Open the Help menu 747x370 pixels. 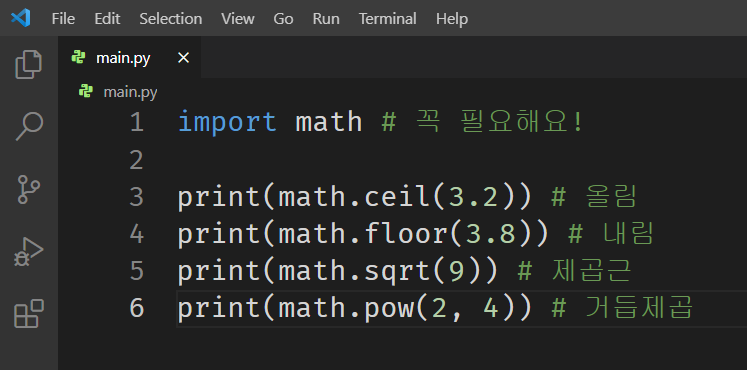coord(452,19)
